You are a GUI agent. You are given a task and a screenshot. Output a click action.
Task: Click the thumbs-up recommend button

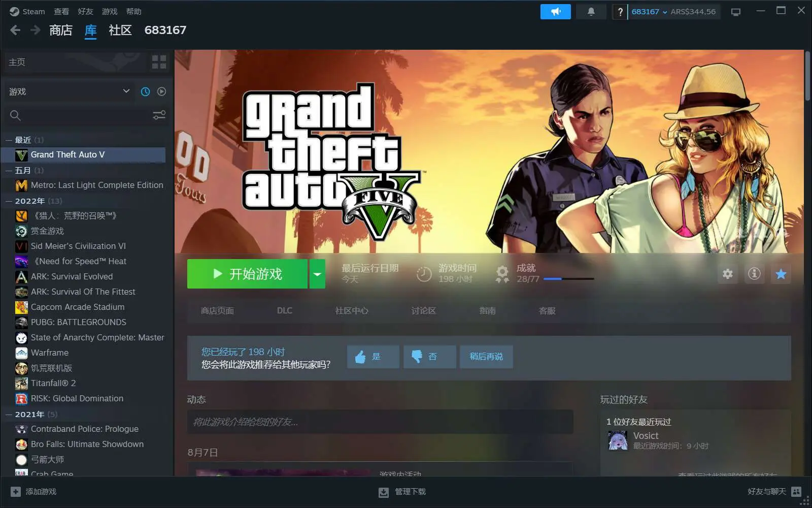point(373,357)
